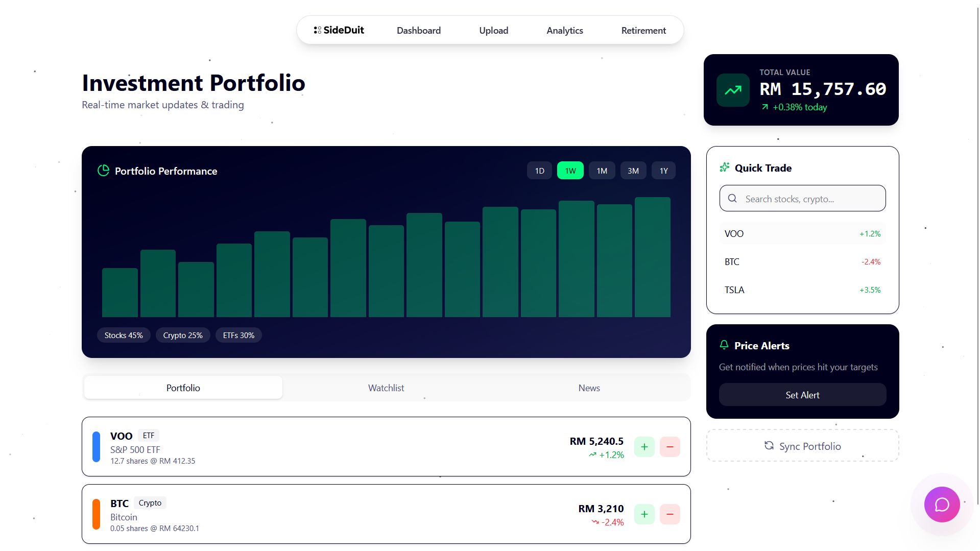
Task: Buy more BTC with the green plus
Action: pos(644,514)
